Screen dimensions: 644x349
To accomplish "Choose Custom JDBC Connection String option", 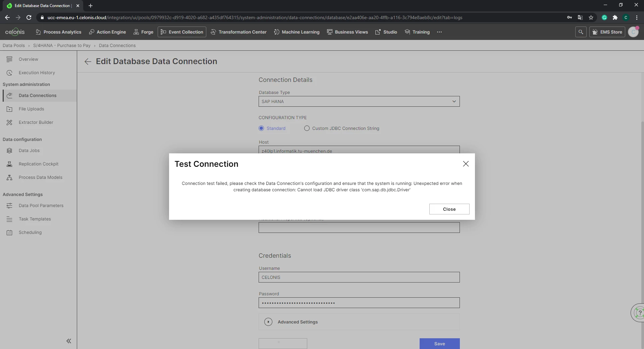I will [307, 128].
